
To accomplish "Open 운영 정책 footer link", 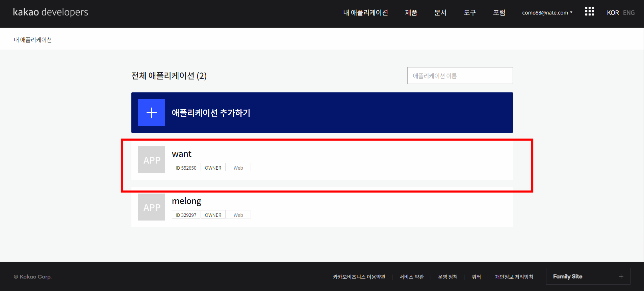I will [x=448, y=277].
